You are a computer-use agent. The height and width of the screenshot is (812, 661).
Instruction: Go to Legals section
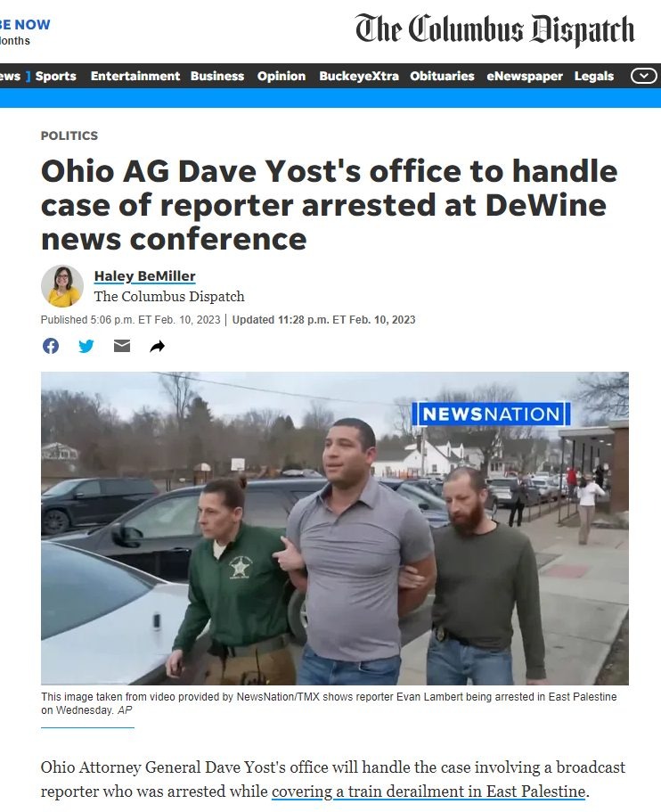[593, 76]
